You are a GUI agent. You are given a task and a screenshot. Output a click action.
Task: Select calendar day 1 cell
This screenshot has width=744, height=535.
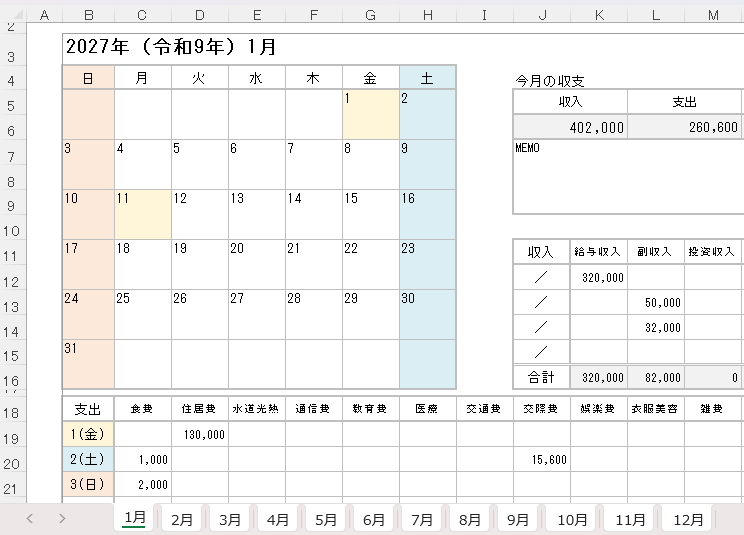click(x=371, y=114)
